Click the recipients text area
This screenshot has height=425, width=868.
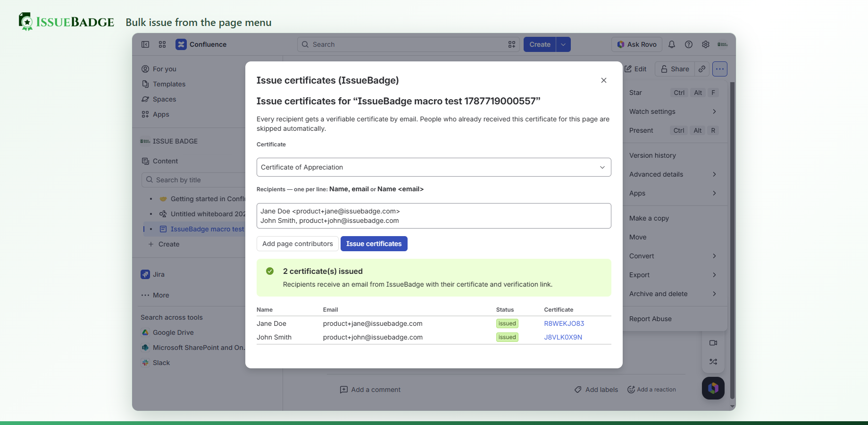coord(434,216)
